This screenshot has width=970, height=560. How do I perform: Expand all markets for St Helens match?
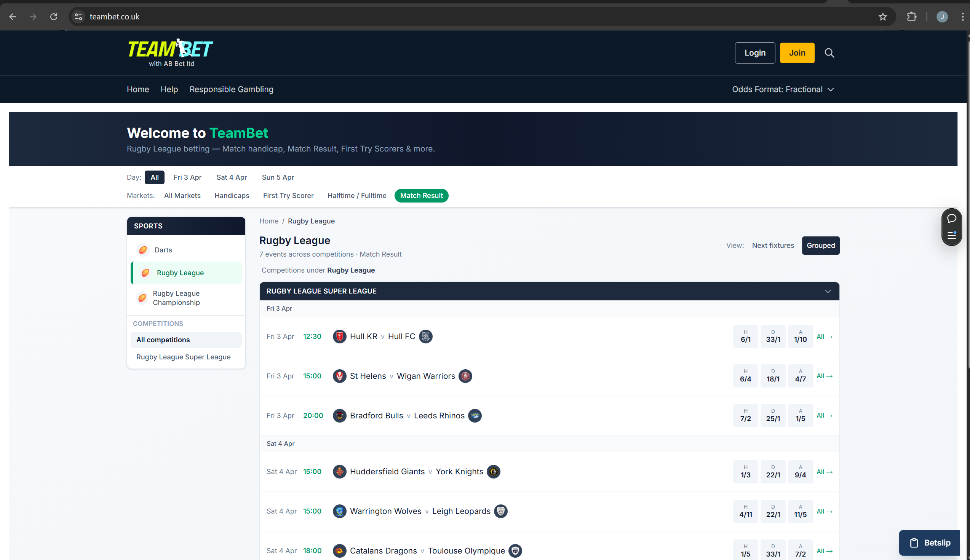click(x=824, y=376)
